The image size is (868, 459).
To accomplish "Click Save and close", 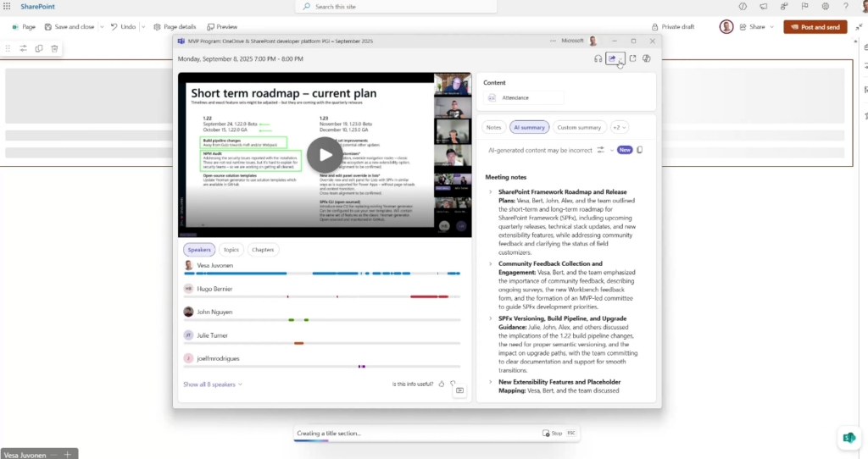I will point(70,26).
